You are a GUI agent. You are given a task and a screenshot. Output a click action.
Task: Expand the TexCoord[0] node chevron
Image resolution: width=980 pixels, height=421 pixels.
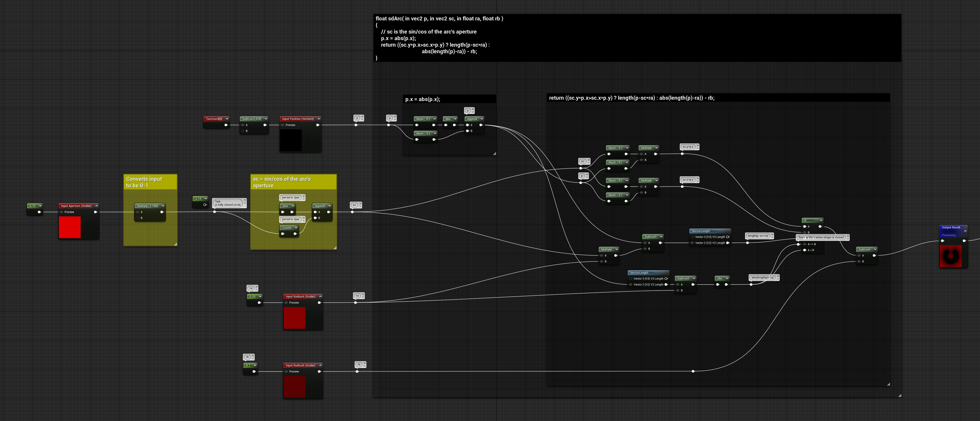(227, 119)
